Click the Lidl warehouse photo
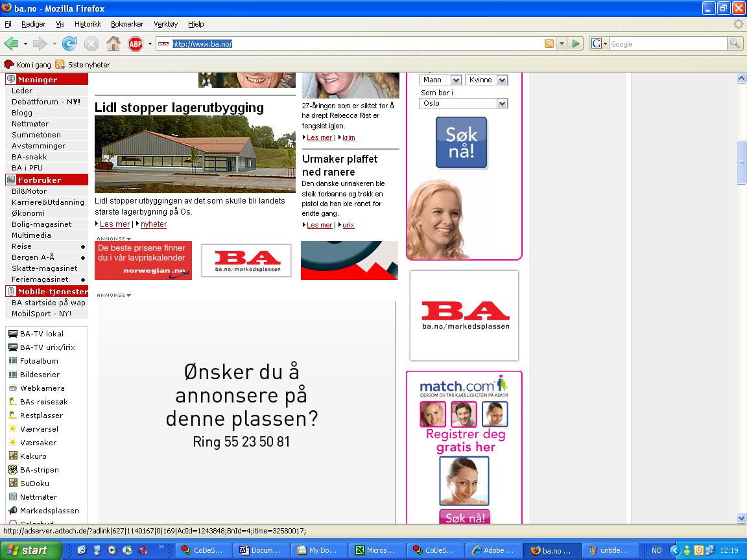Viewport: 747px width, 560px height. click(x=195, y=154)
